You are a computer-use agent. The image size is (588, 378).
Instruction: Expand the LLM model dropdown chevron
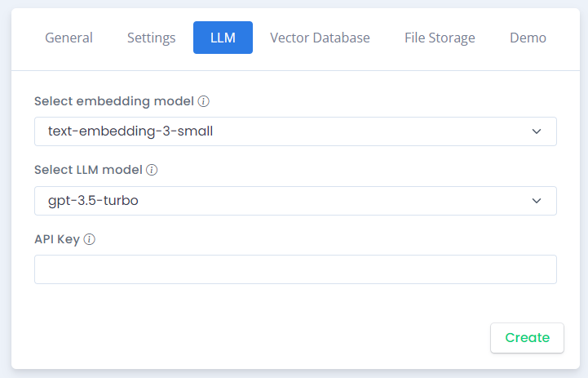click(x=537, y=201)
